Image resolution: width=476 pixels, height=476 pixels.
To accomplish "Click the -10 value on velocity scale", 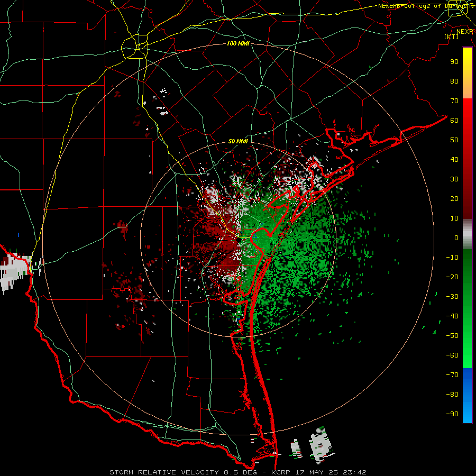I will pyautogui.click(x=452, y=258).
